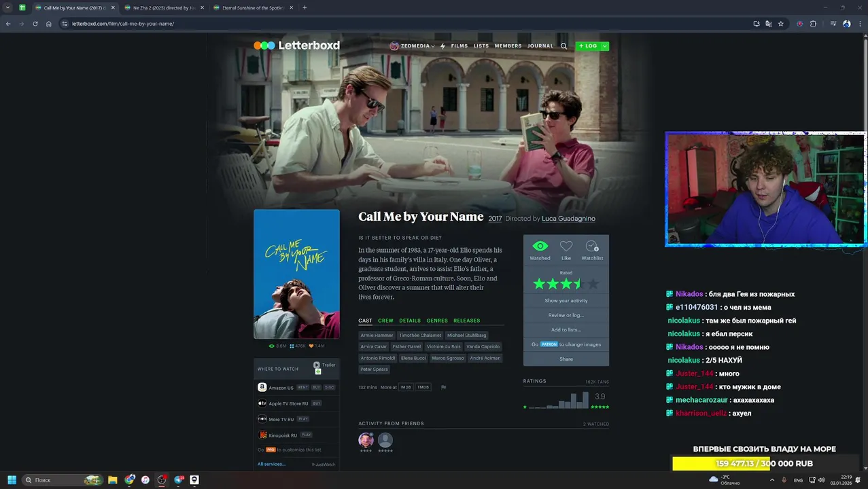The image size is (868, 489).
Task: Open the TMDB link
Action: tap(423, 387)
